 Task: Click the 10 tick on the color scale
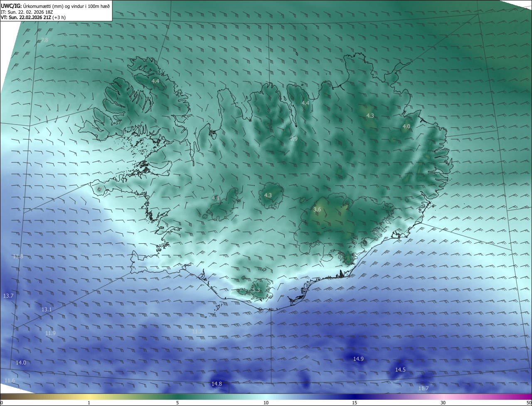(266, 403)
